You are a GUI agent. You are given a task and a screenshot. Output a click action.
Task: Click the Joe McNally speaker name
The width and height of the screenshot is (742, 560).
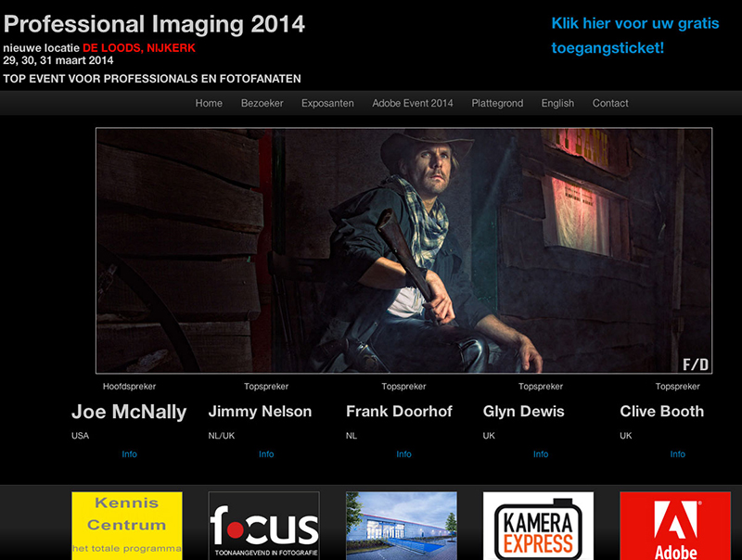pos(129,412)
